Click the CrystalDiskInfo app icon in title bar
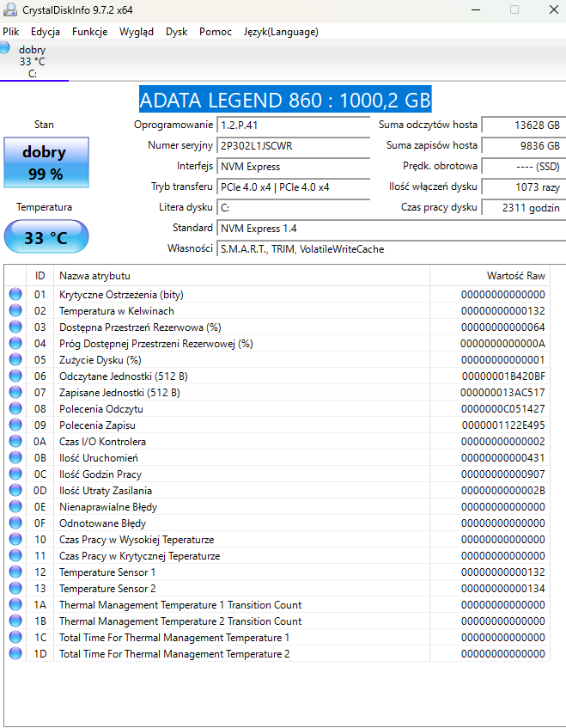 coord(9,9)
